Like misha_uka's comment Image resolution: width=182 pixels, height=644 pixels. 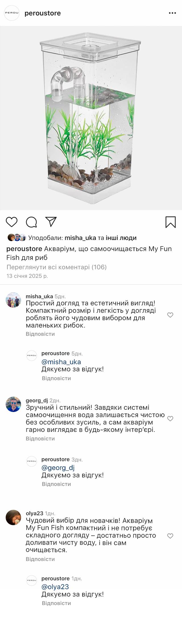pos(170,315)
